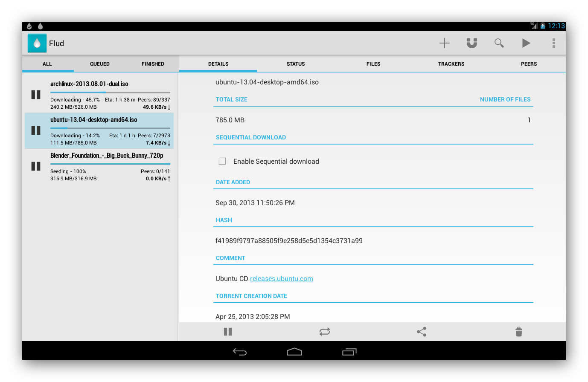Click archlinux torrent progress bar
Screen dimensions: 588x382
pyautogui.click(x=110, y=92)
